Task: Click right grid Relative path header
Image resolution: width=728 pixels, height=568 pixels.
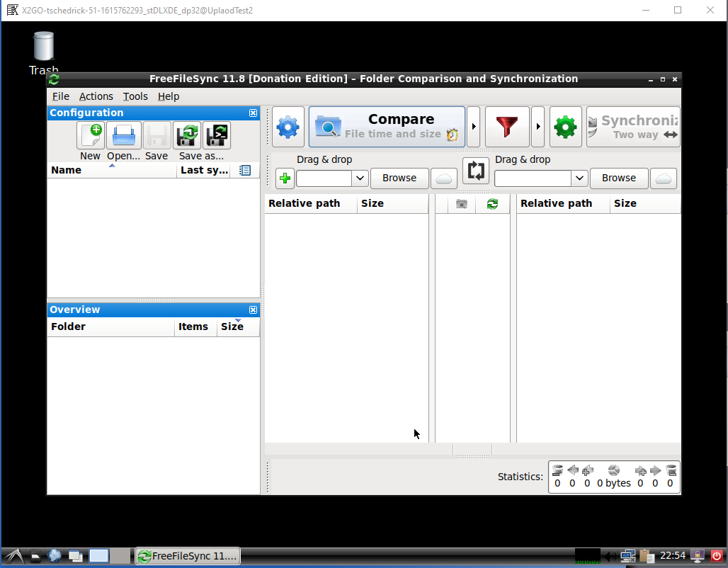Action: click(563, 204)
